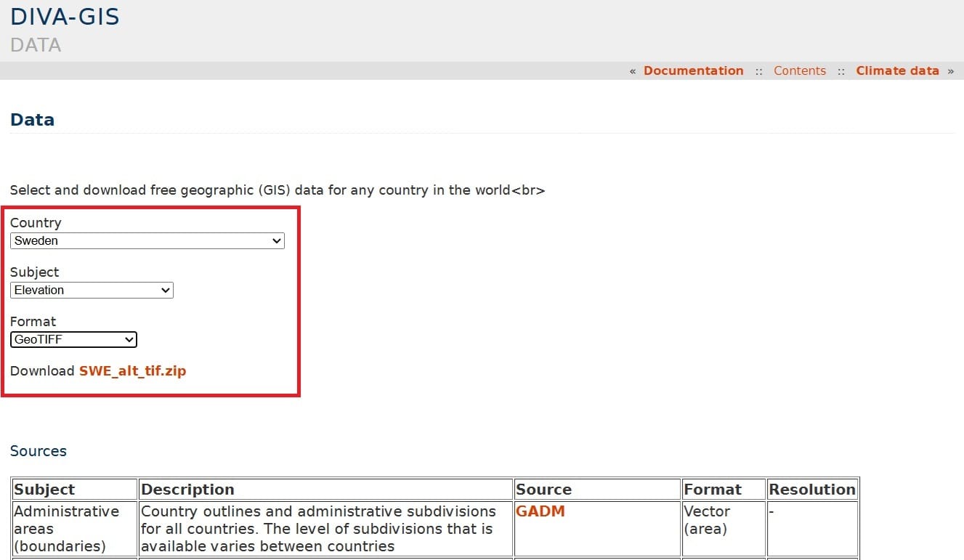This screenshot has height=560, width=964.
Task: Expand the Subject dropdown showing Elevation
Action: point(92,290)
